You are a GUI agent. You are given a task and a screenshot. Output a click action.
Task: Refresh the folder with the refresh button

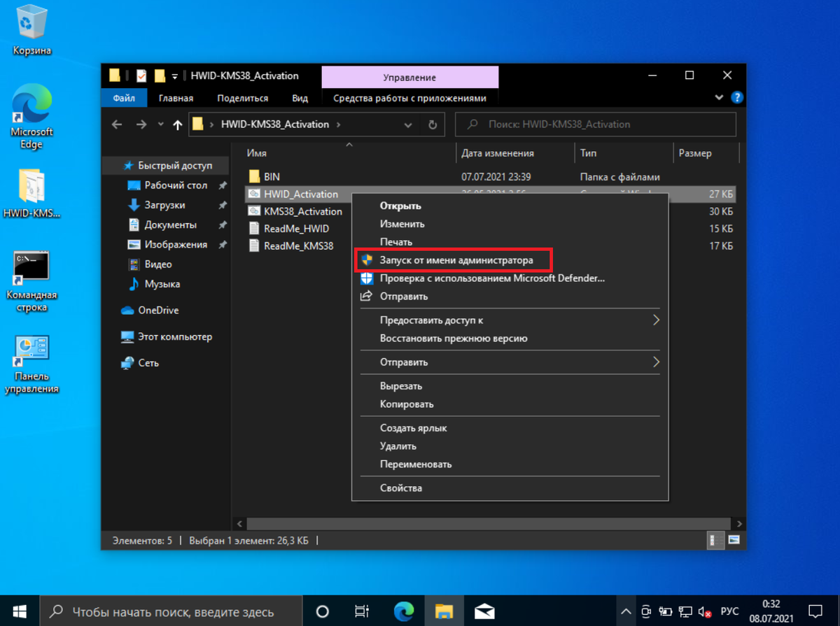click(433, 125)
